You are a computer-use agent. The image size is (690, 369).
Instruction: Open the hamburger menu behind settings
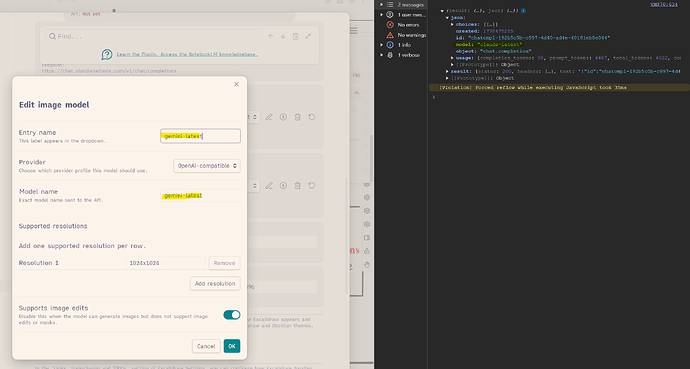[x=354, y=30]
